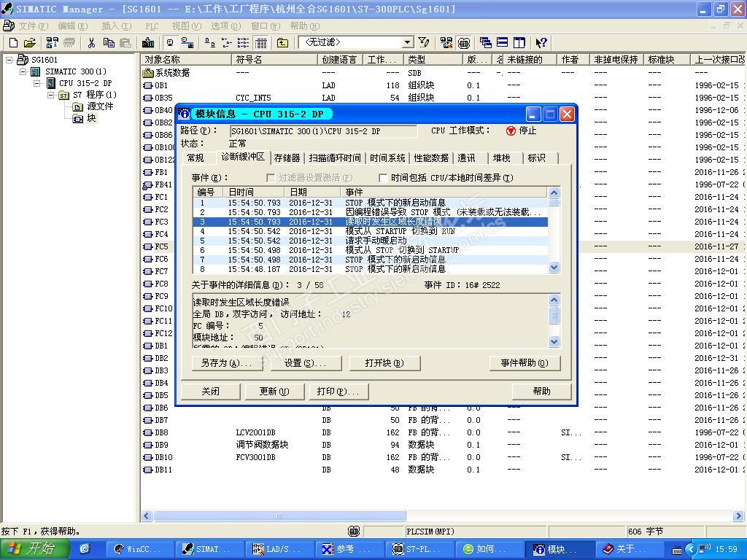Click the 打开块(B) button
This screenshot has width=747, height=560.
pyautogui.click(x=384, y=363)
